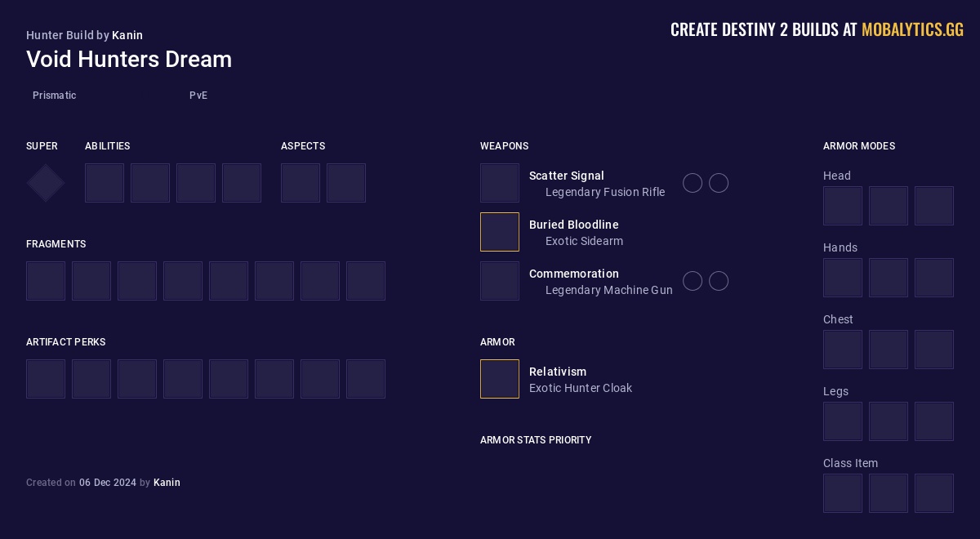The image size is (980, 539).
Task: Select the 'Relativism' armor name
Action: [x=558, y=372]
